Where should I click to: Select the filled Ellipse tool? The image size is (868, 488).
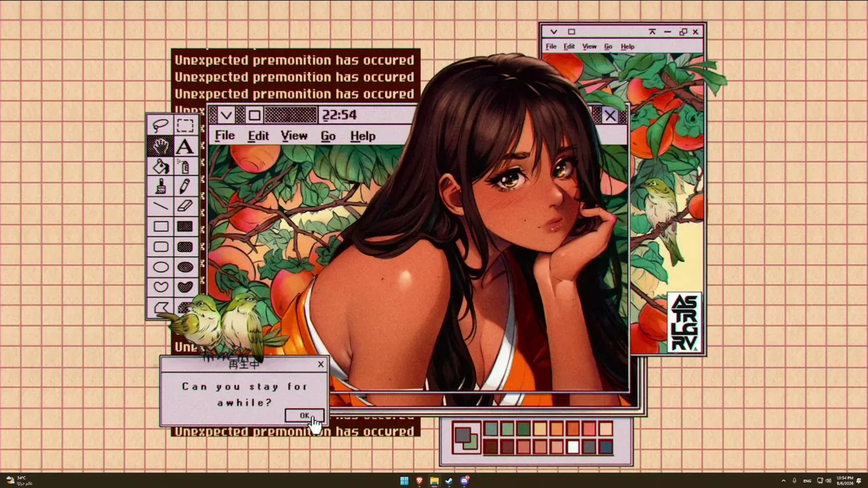pyautogui.click(x=185, y=267)
